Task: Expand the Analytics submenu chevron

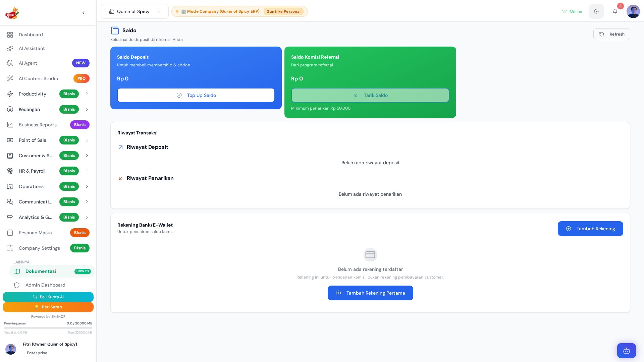Action: tap(87, 217)
